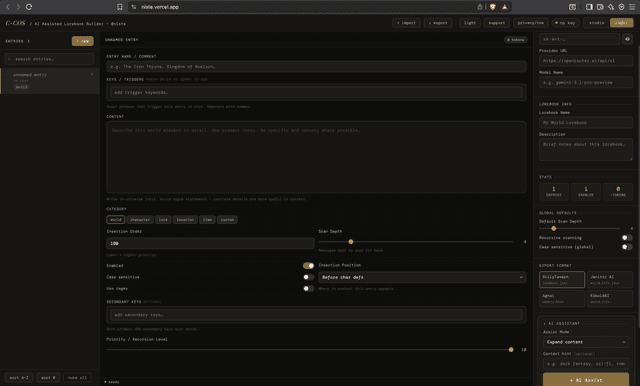Viewport: 640px width, 386px height.
Task: Open Brave Rewards triangle icon
Action: (504, 7)
